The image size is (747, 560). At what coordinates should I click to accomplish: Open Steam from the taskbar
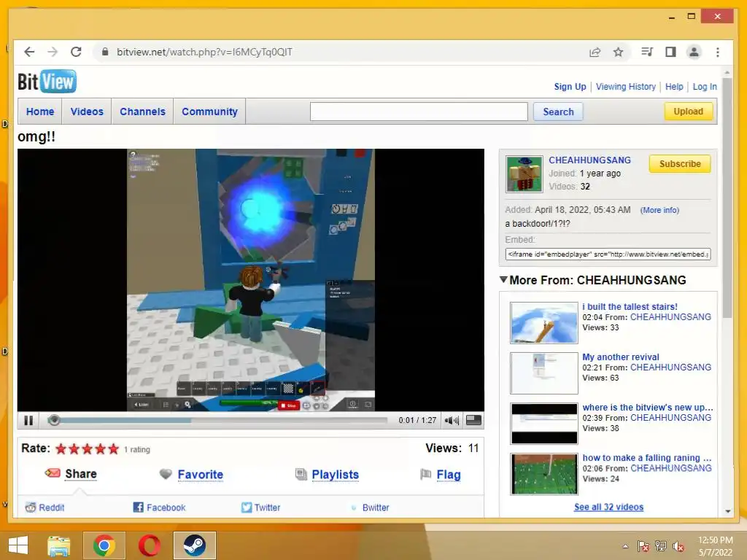click(194, 545)
